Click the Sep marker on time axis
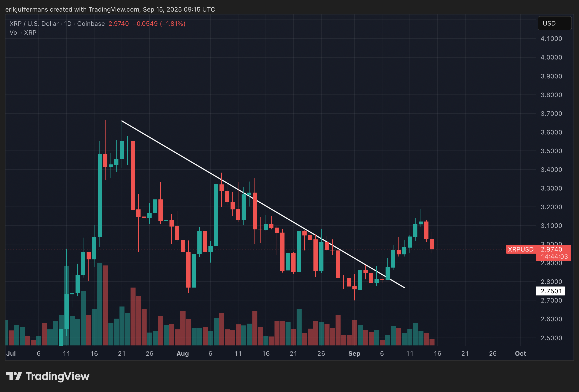 click(x=354, y=354)
